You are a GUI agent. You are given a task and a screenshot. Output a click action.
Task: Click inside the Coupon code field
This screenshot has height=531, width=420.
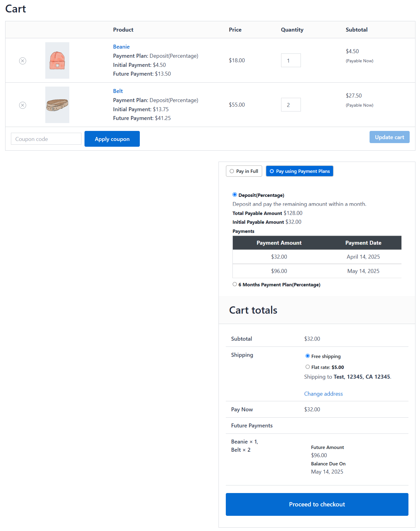[46, 139]
